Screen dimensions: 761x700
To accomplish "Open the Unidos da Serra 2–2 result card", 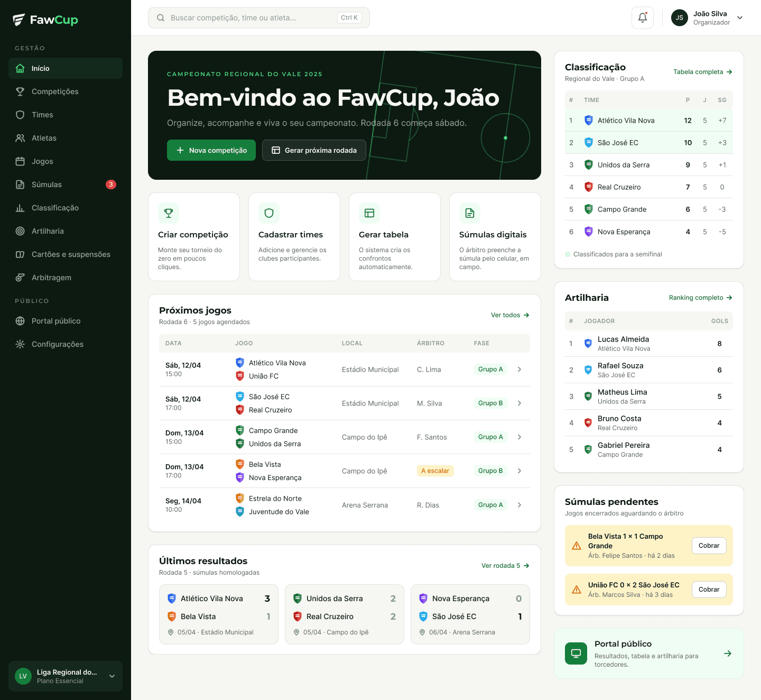I will pos(345,614).
